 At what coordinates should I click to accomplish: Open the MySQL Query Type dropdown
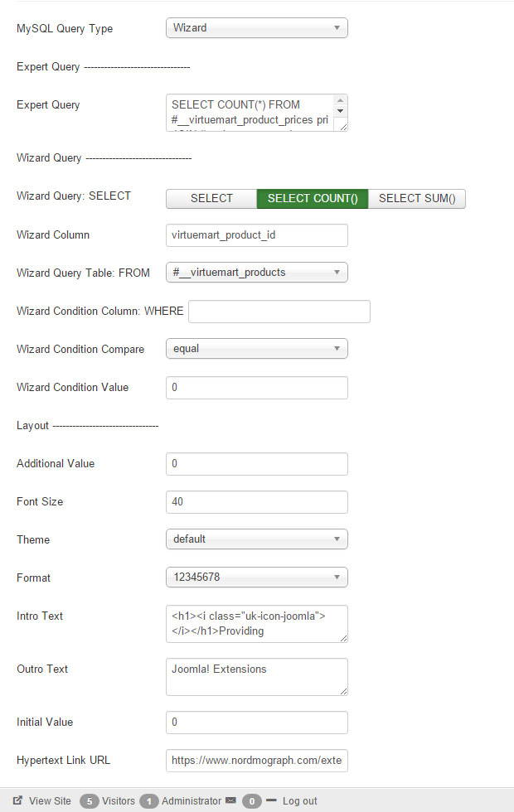coord(257,28)
